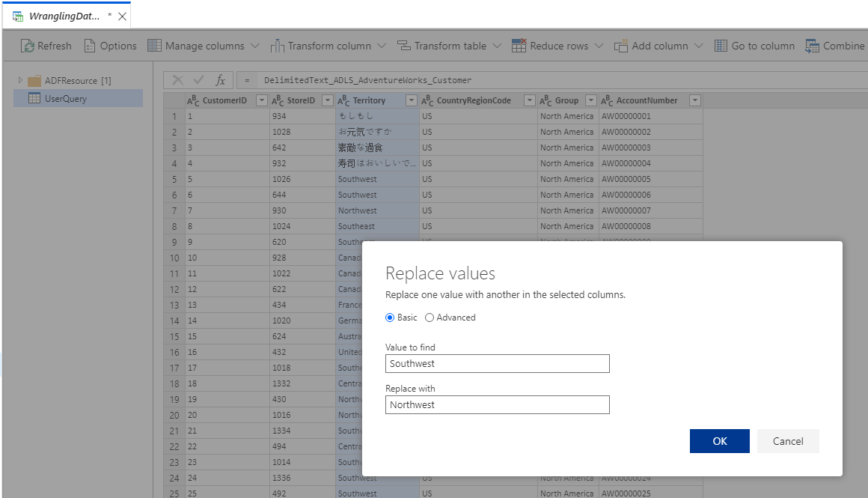The height and width of the screenshot is (498, 868).
Task: Click the StoreID column type icon
Action: [278, 100]
